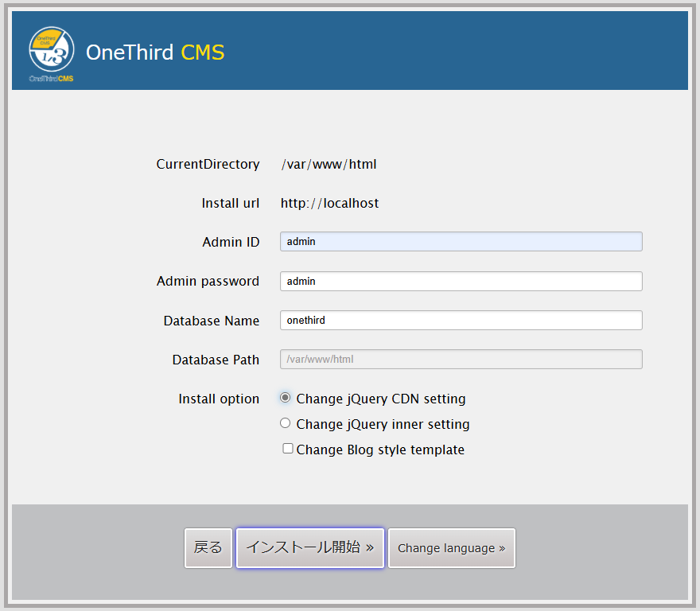Focus the Admin ID input field
The height and width of the screenshot is (611, 700).
point(461,242)
